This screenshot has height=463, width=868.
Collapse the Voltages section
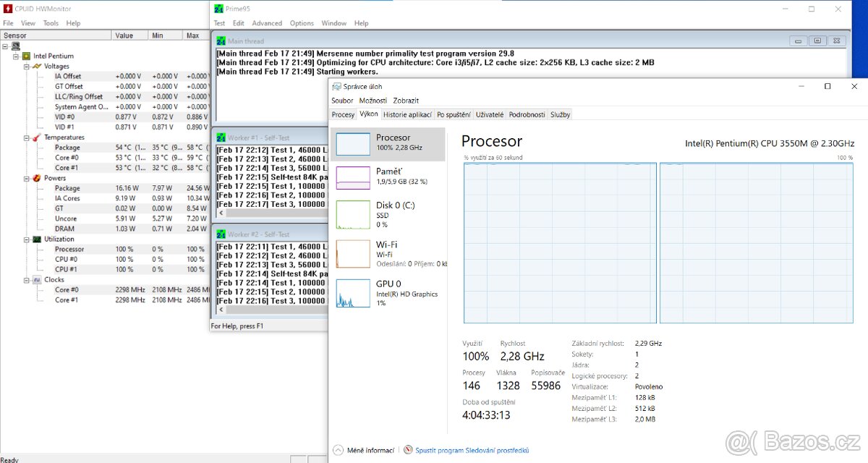pyautogui.click(x=26, y=66)
